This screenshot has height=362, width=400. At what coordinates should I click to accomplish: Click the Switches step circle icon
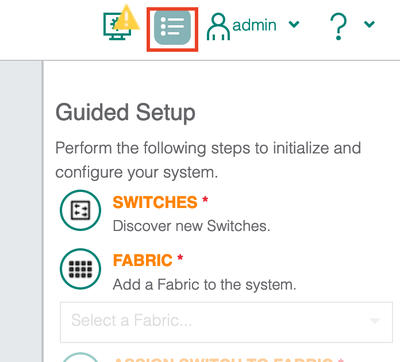pyautogui.click(x=80, y=210)
